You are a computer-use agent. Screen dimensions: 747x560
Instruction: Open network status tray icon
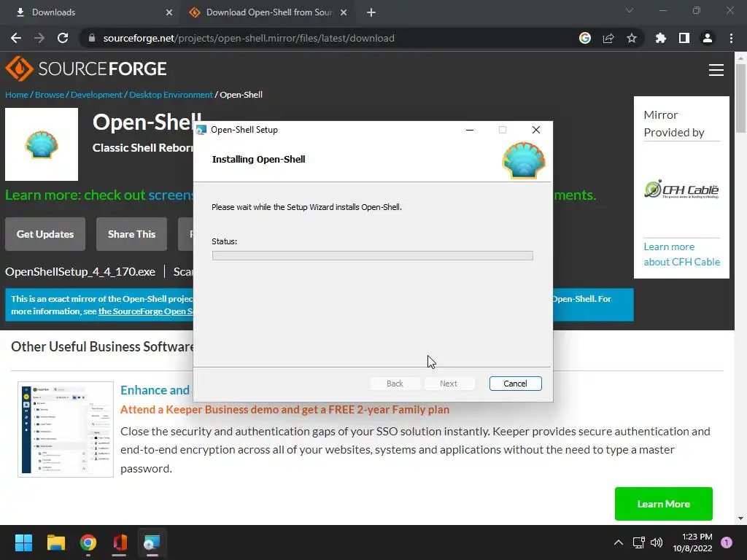639,542
